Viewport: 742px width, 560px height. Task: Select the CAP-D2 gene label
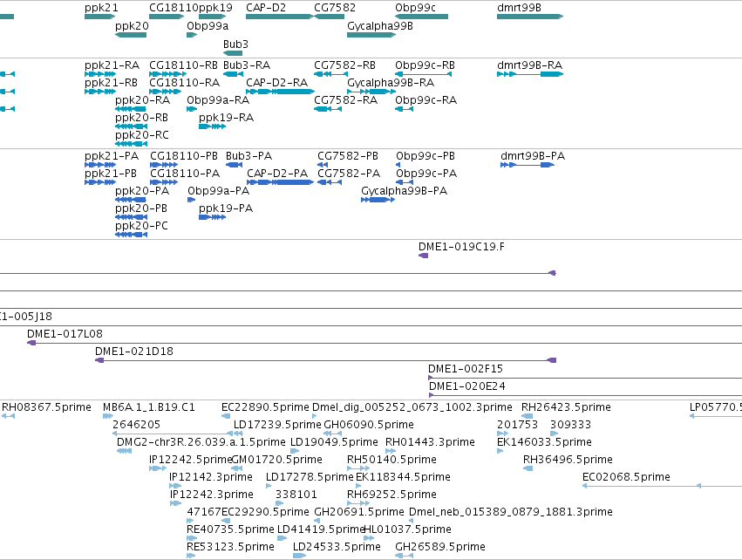pyautogui.click(x=266, y=8)
